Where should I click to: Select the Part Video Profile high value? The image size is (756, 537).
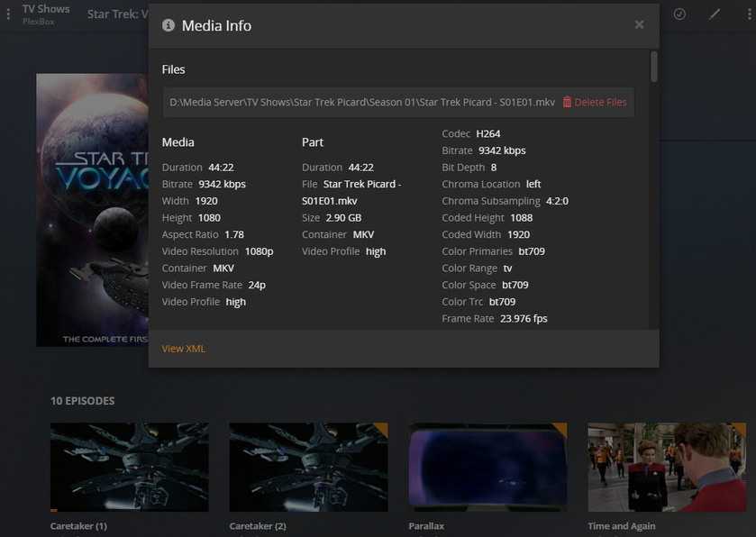[x=376, y=251]
